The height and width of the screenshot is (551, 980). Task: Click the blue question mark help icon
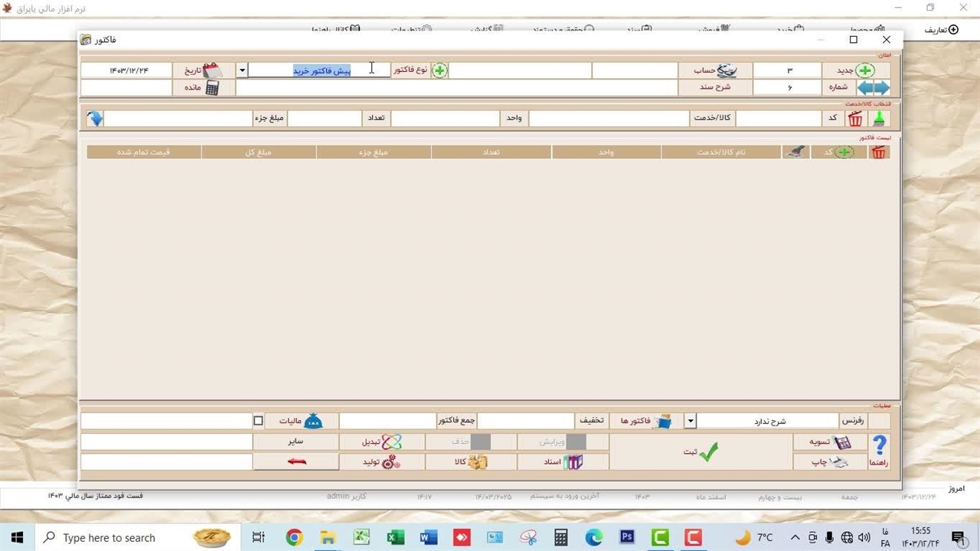[x=879, y=445]
